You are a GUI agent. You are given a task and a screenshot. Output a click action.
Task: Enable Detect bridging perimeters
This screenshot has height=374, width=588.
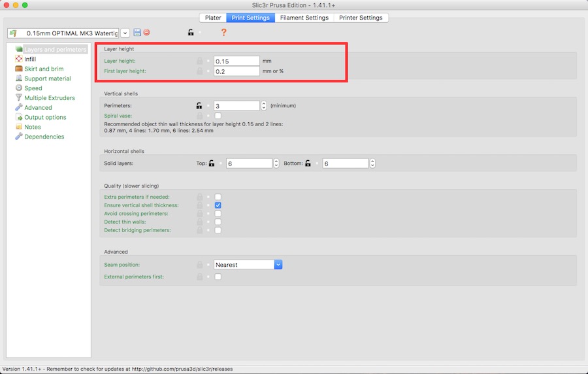click(x=218, y=230)
